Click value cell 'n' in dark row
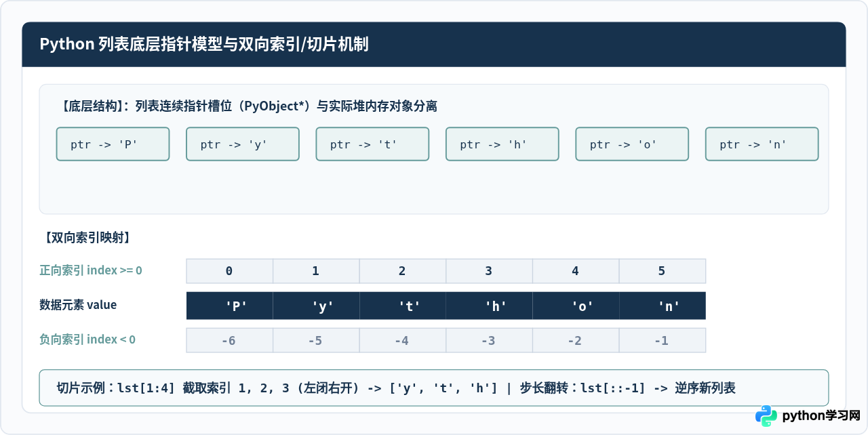 pyautogui.click(x=663, y=306)
